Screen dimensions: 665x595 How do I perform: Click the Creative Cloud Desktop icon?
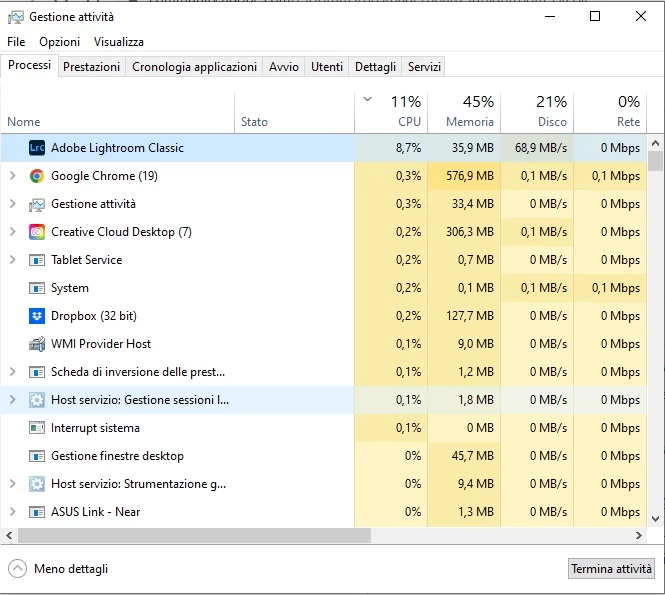pyautogui.click(x=37, y=232)
